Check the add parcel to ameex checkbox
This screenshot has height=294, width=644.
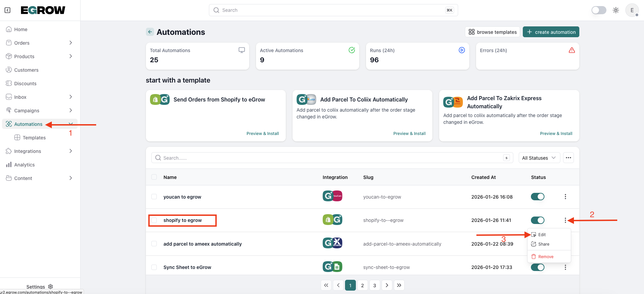pos(154,244)
